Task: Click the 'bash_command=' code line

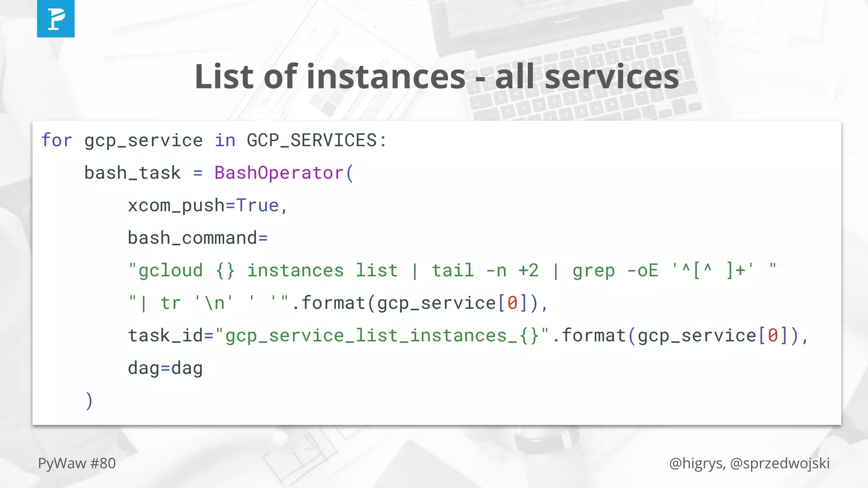Action: pos(198,238)
